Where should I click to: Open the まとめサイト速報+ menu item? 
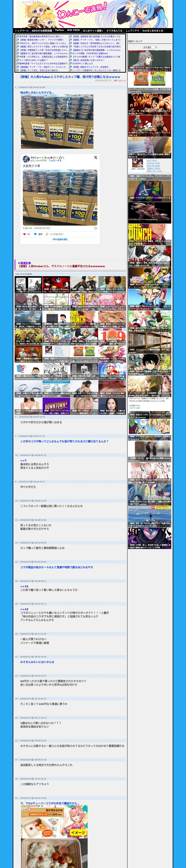tap(93, 30)
